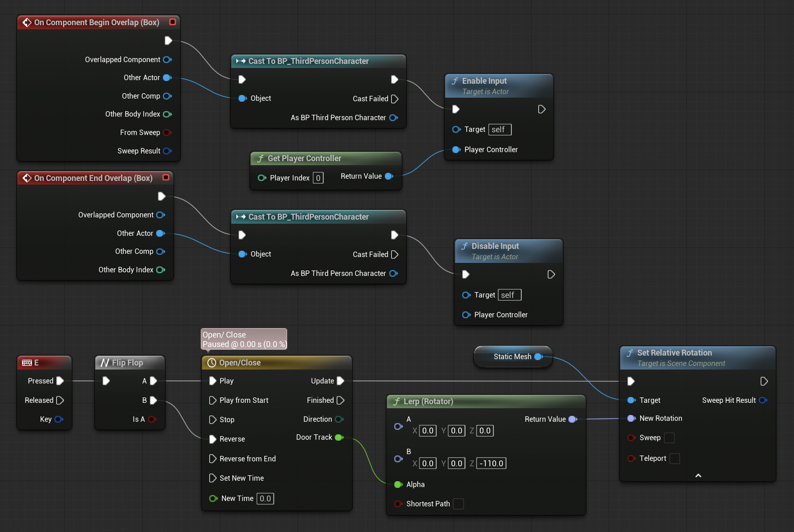Collapse the Set Relative Rotation node arrow
Screen dimensions: 794x532
[698, 475]
